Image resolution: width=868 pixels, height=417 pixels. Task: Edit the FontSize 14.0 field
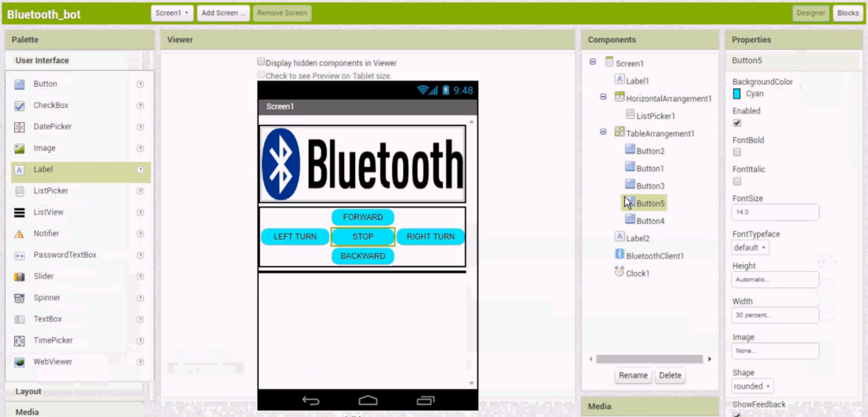(775, 212)
